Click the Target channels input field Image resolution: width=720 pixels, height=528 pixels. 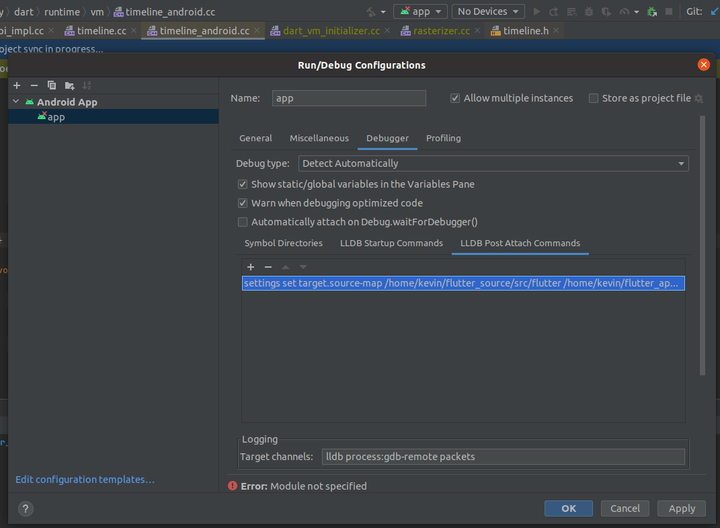503,457
